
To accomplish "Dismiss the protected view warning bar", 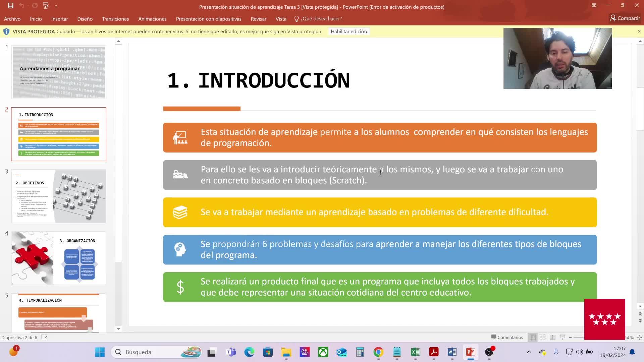I will [639, 32].
